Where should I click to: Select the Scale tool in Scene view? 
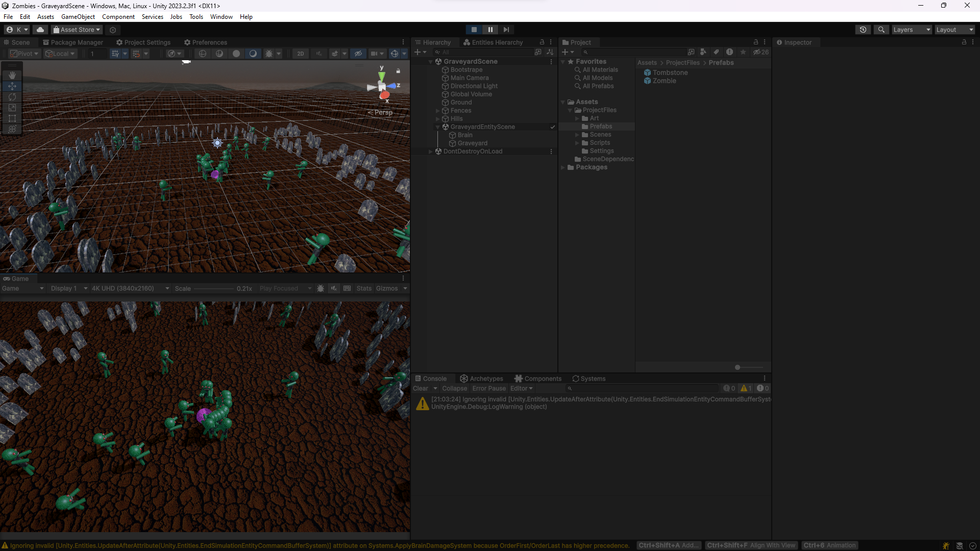click(12, 108)
